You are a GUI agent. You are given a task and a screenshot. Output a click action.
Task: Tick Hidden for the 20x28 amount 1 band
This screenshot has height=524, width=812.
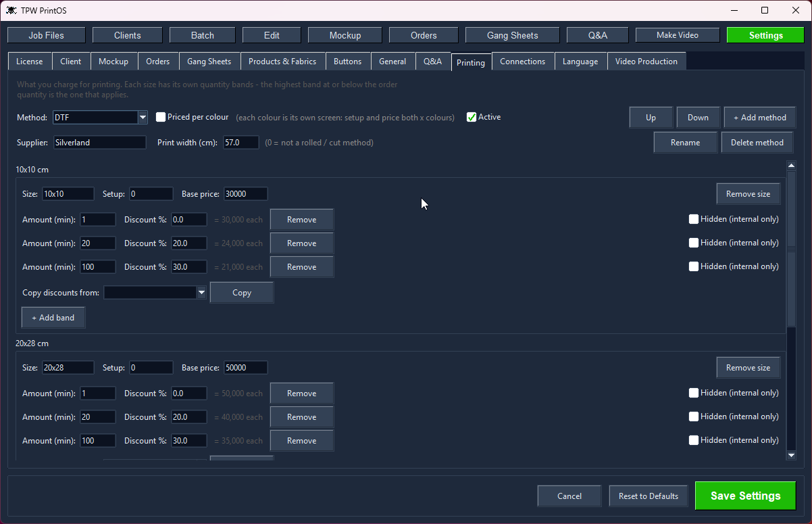coord(694,393)
